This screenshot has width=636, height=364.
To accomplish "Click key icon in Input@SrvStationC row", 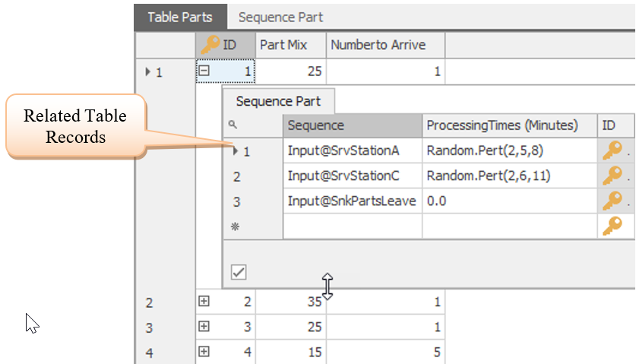I will click(612, 176).
